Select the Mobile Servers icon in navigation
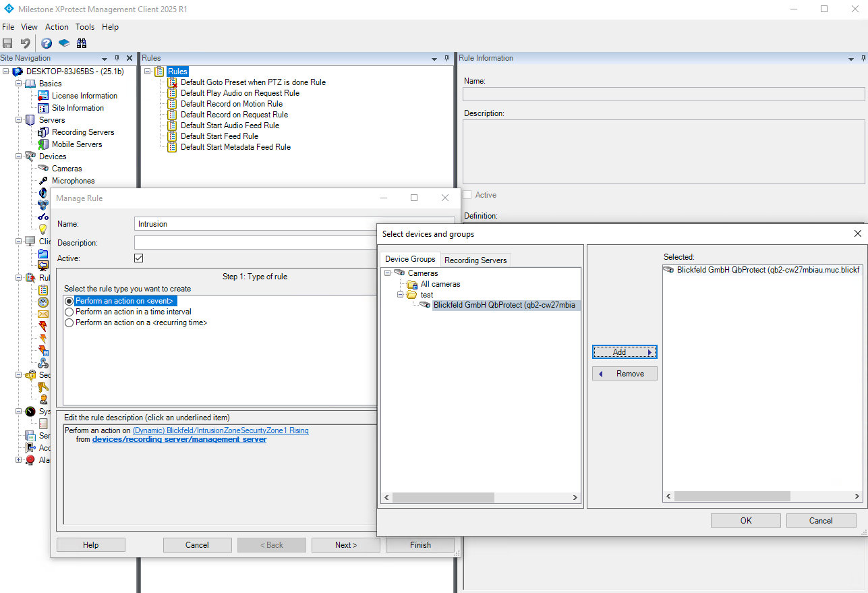The image size is (868, 593). pyautogui.click(x=43, y=144)
